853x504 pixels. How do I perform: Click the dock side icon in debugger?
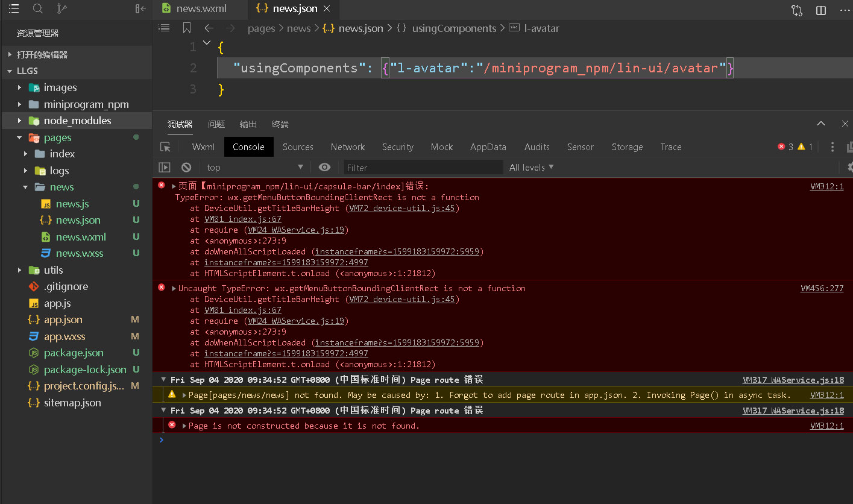[849, 146]
